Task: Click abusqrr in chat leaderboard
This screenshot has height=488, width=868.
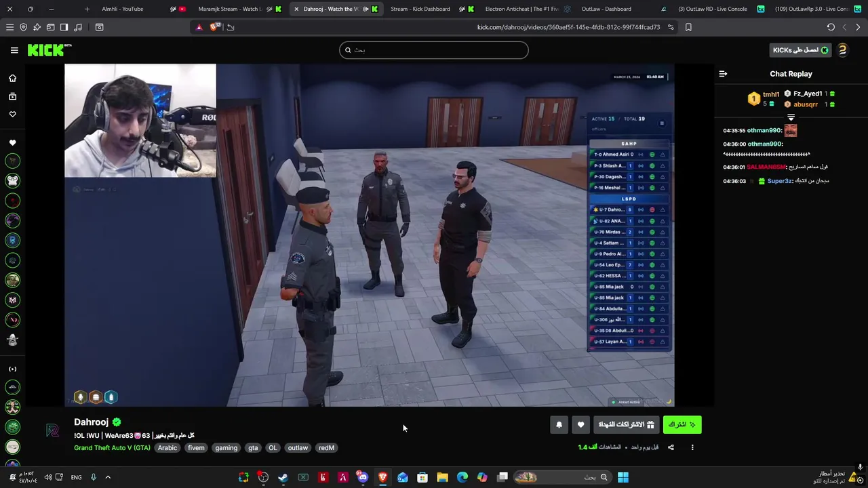Action: click(x=806, y=104)
